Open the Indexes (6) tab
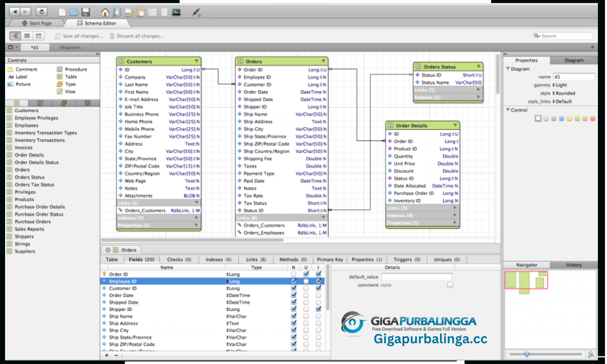This screenshot has height=364, width=607. click(x=219, y=259)
